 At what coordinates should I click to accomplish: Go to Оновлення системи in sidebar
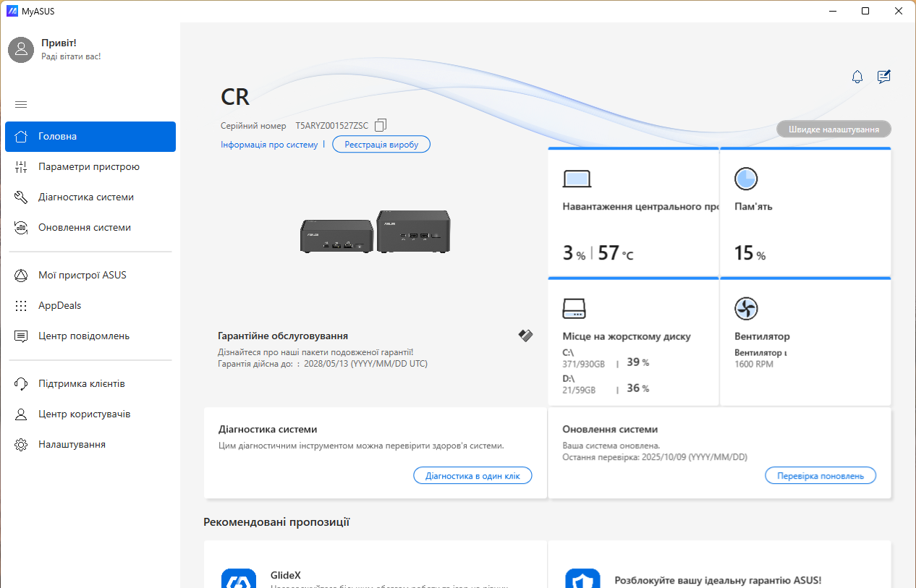coord(90,228)
